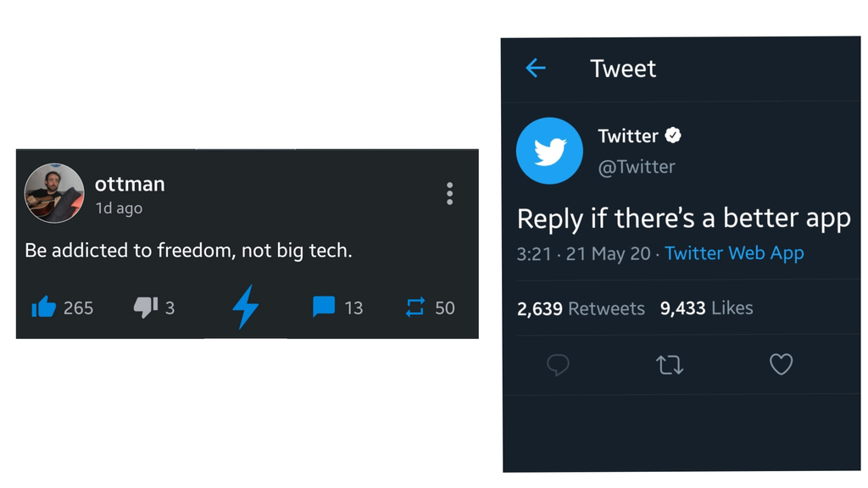
Task: Click the Twitter bird avatar
Action: pos(549,151)
